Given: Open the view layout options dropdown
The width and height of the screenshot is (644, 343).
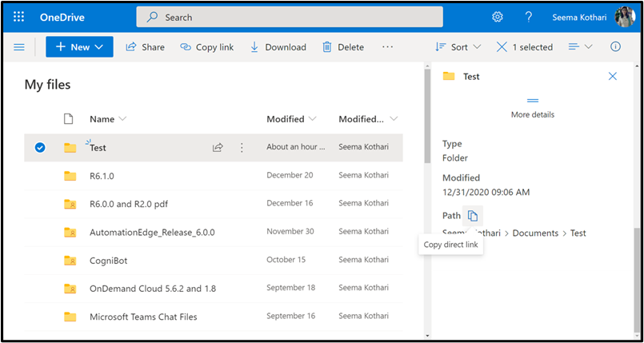Looking at the screenshot, I should tap(580, 47).
